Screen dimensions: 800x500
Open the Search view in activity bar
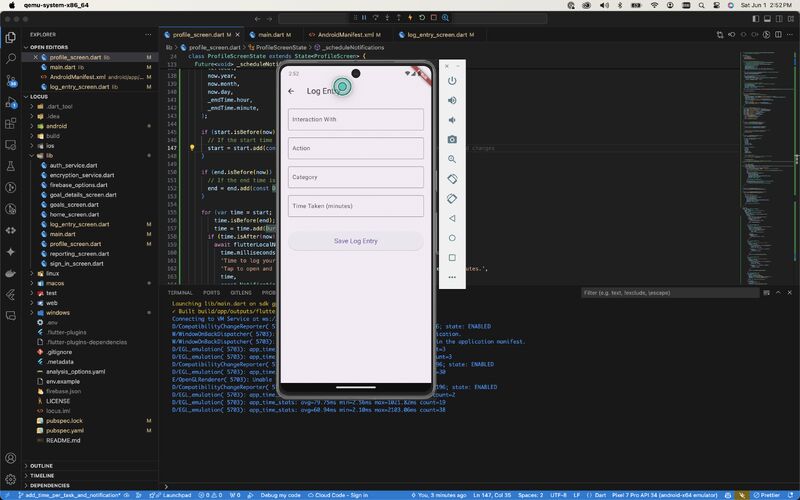11,58
